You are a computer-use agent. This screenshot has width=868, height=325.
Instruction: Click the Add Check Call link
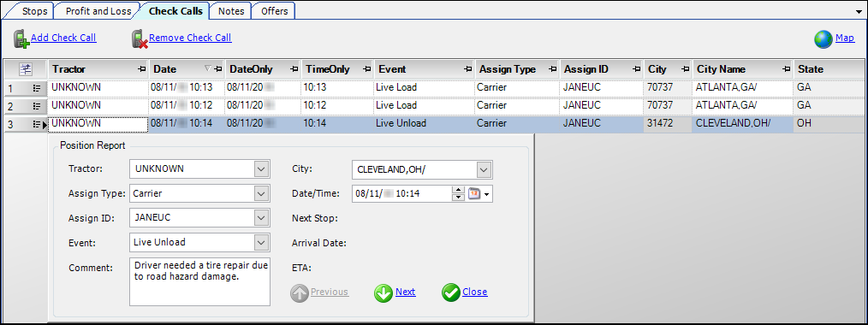(63, 38)
